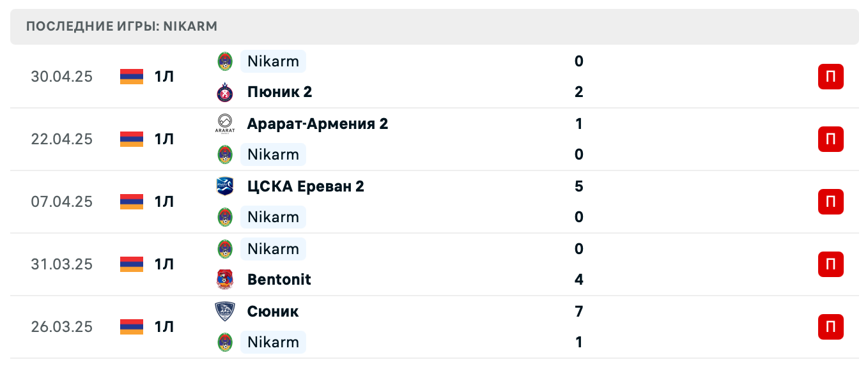
Task: Click the Armenian flag beside 30.04.25
Action: (x=130, y=76)
